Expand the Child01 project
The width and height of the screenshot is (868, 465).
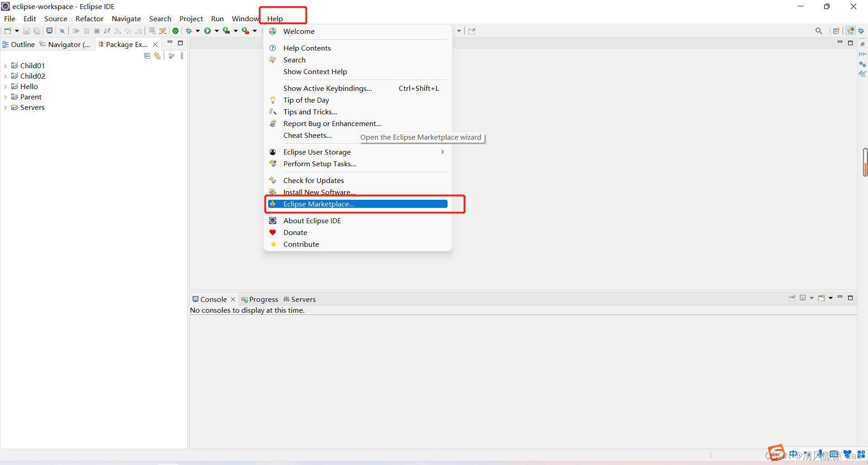[x=5, y=66]
